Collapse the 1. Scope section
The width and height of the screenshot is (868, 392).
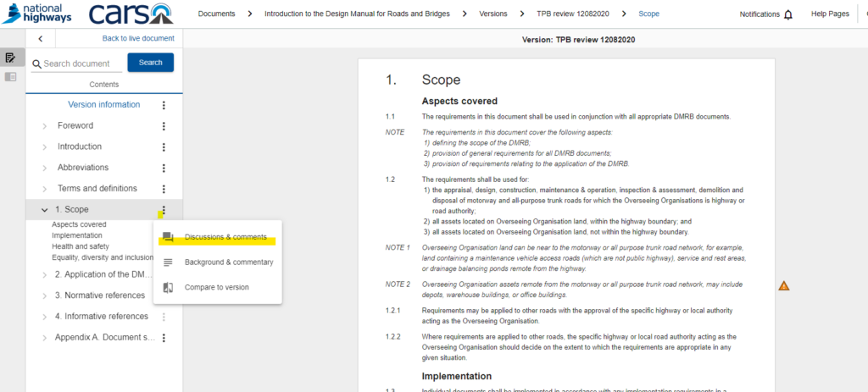[45, 210]
